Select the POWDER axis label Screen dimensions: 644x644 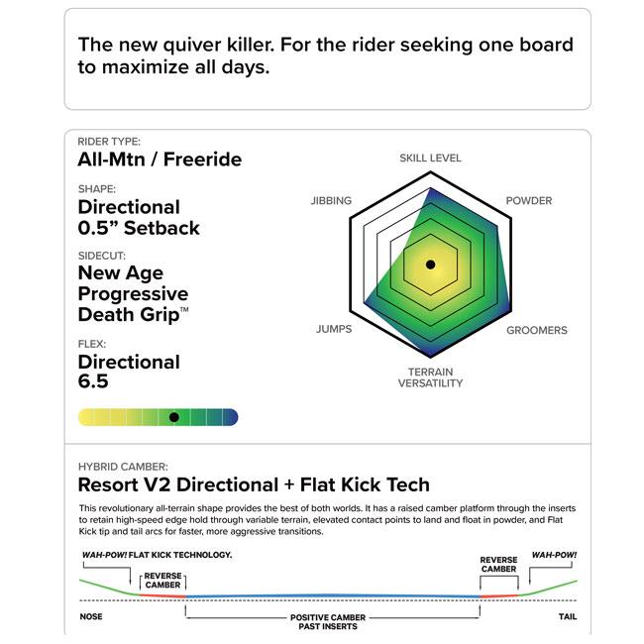(529, 201)
